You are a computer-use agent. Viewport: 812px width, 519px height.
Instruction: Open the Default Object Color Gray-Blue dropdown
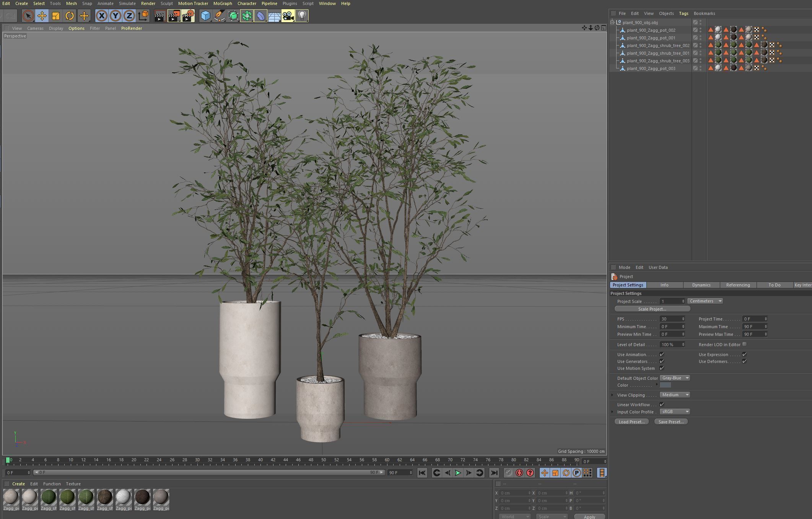pos(675,378)
